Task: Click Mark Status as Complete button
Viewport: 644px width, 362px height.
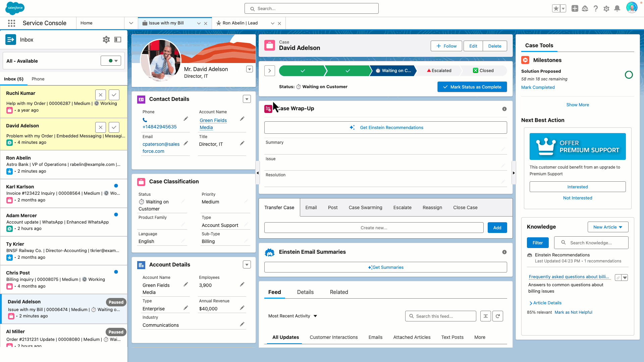Action: [x=472, y=87]
